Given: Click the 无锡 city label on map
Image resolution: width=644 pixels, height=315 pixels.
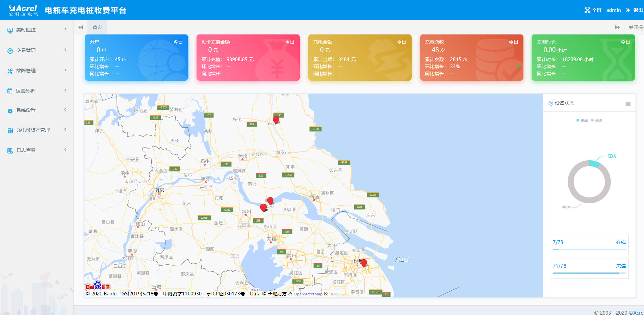Looking at the screenshot, I should (x=271, y=239).
